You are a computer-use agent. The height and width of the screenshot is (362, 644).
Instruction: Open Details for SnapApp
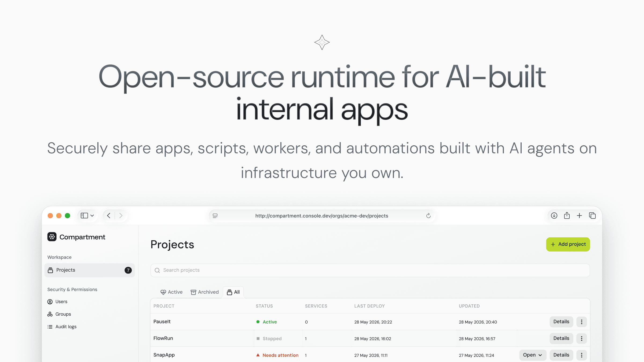(561, 355)
